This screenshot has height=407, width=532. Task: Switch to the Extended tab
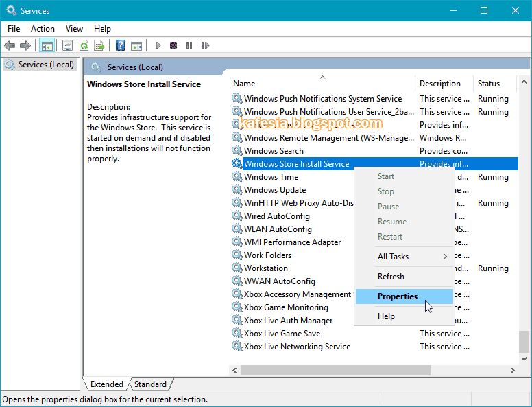click(x=106, y=384)
